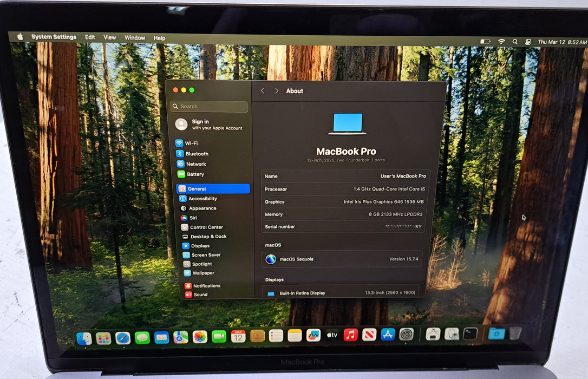Open Maps from the Dock
The width and height of the screenshot is (588, 379).
pyautogui.click(x=181, y=337)
